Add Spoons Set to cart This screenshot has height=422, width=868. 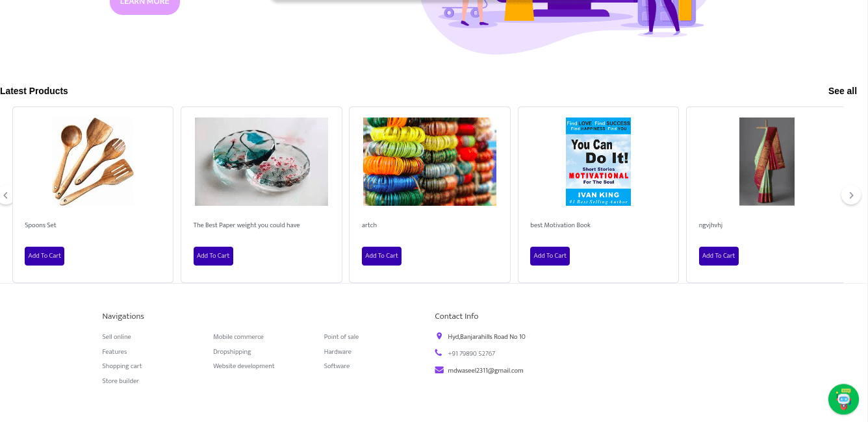tap(44, 256)
